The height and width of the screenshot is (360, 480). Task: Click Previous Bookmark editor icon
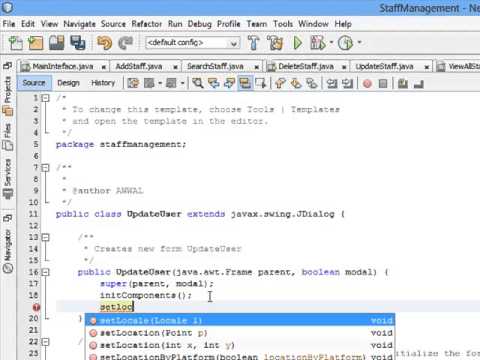coord(280,83)
